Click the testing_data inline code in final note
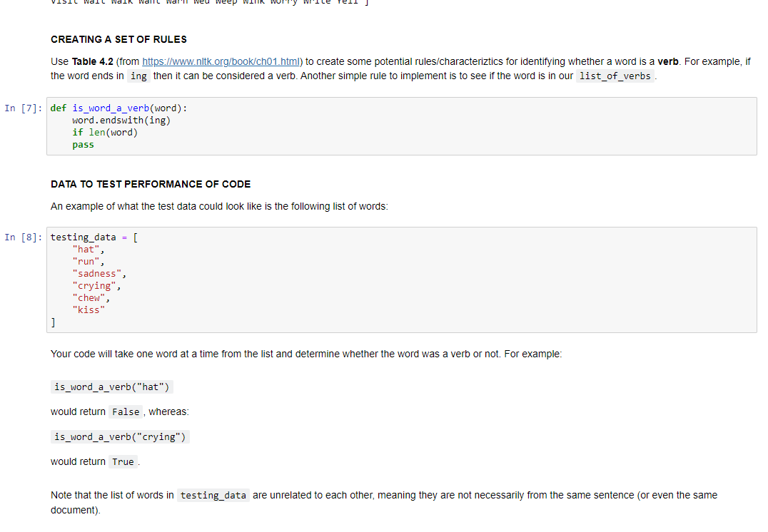 point(213,495)
